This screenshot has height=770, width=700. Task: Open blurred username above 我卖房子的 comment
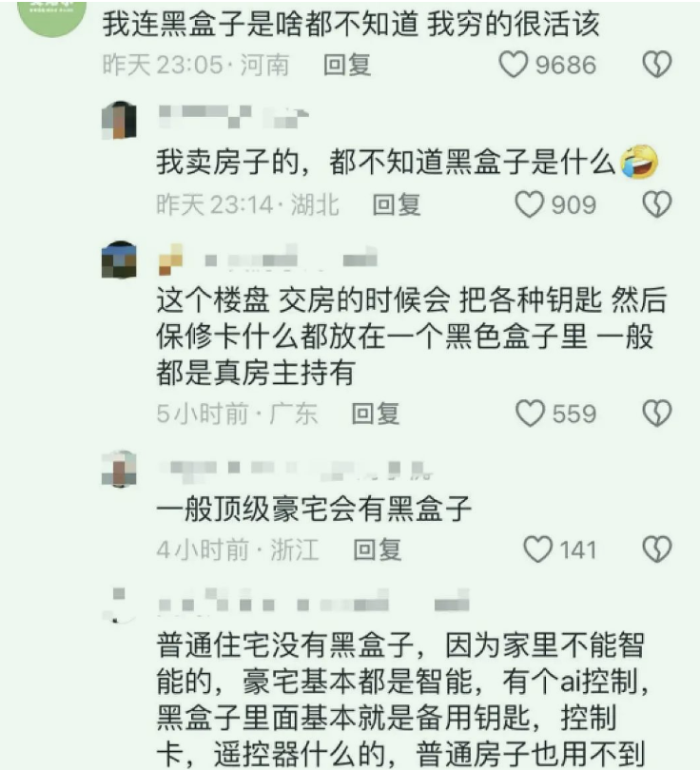(x=233, y=117)
